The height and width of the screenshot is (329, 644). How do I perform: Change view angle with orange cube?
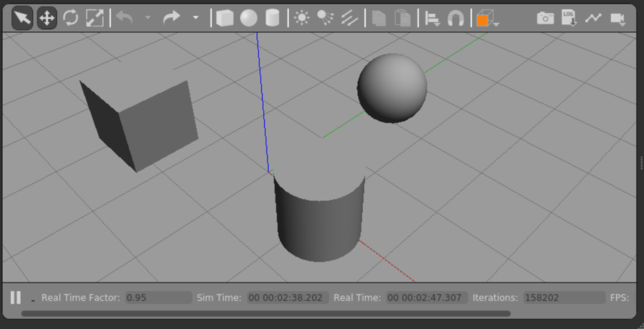(483, 19)
